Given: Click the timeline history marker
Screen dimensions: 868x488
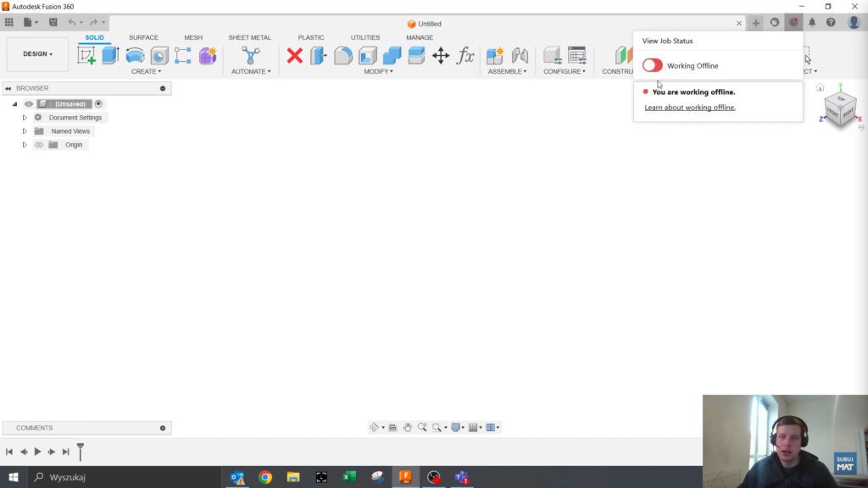Looking at the screenshot, I should tap(81, 451).
